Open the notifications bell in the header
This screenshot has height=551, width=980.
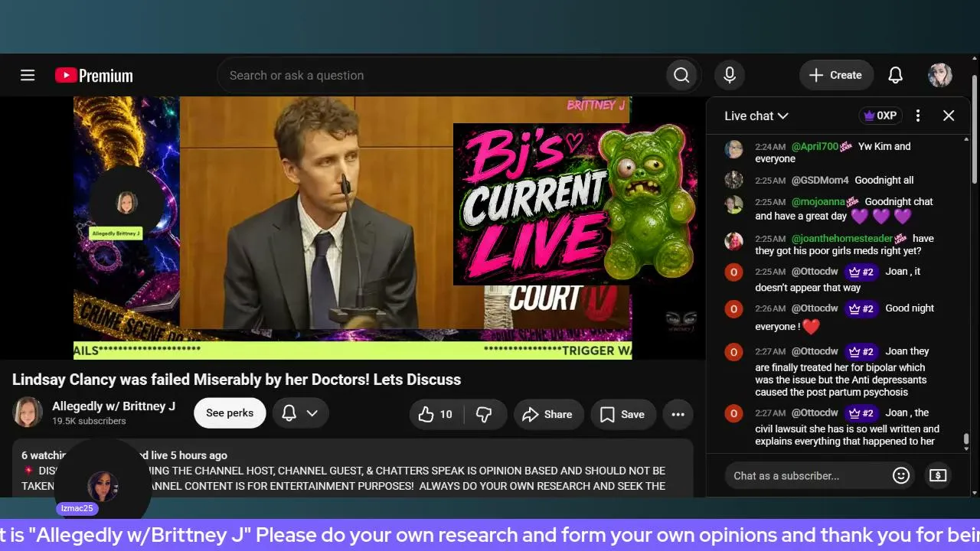895,75
